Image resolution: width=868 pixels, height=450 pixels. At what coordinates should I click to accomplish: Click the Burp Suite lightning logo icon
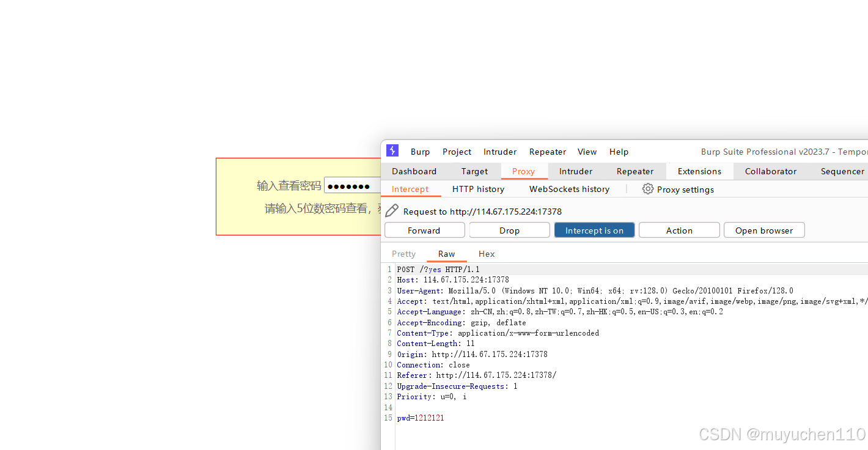pyautogui.click(x=392, y=151)
